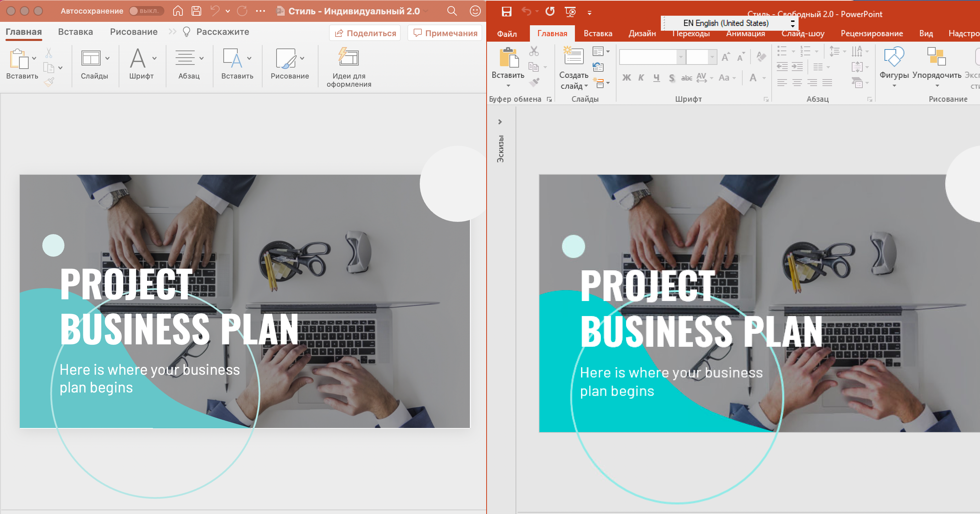Toggle the Autosave (Автосохранение) switch

point(147,11)
